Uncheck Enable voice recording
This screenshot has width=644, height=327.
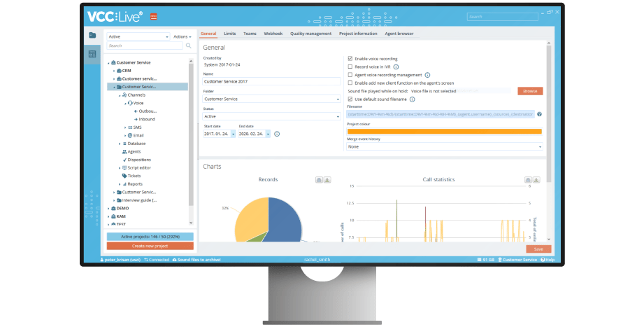tap(350, 59)
